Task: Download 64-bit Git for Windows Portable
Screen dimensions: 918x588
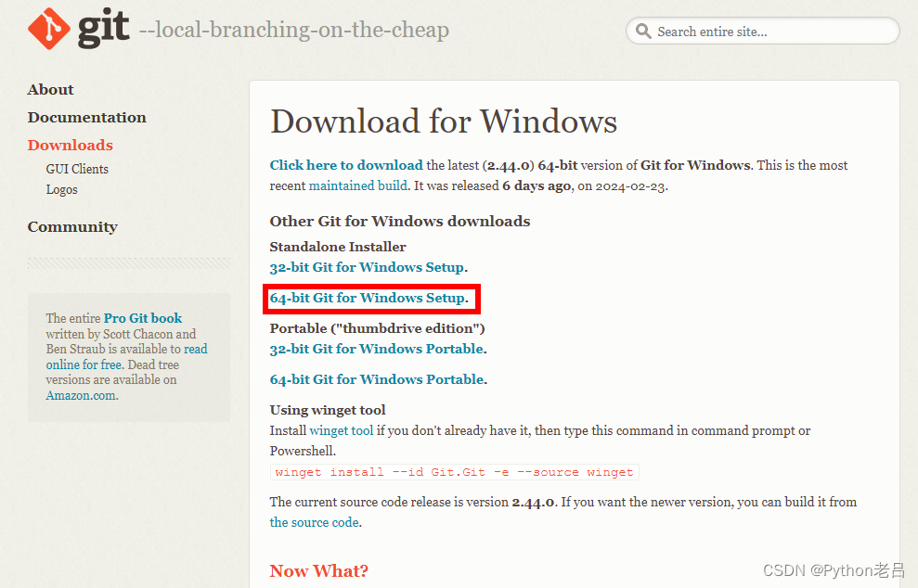Action: point(377,379)
